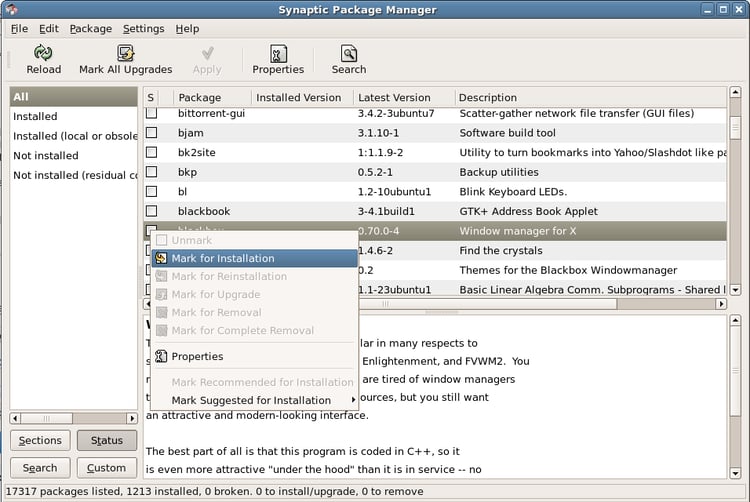
Task: Click the Mark for Installation menu icon
Action: pyautogui.click(x=162, y=258)
